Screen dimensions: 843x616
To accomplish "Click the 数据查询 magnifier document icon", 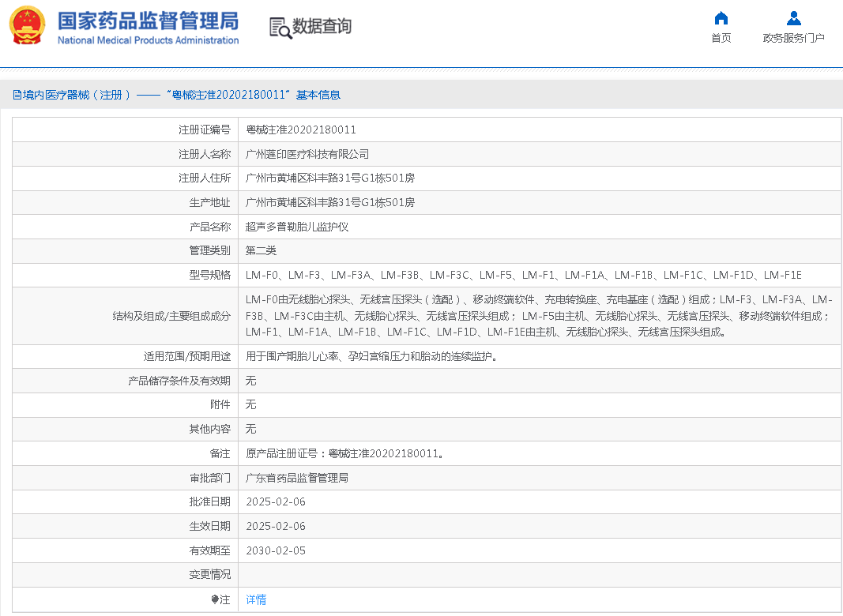I will point(280,27).
